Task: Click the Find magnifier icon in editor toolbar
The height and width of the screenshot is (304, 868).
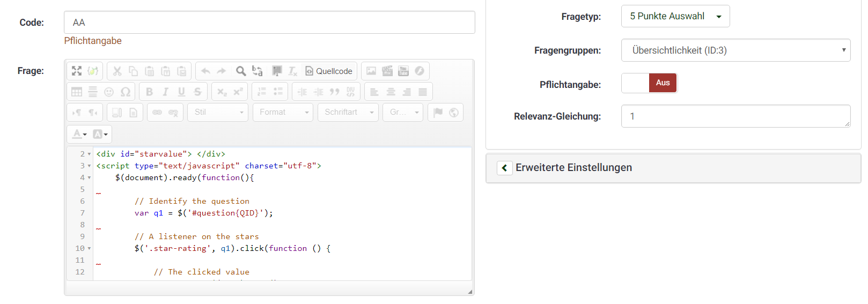Action: coord(241,71)
